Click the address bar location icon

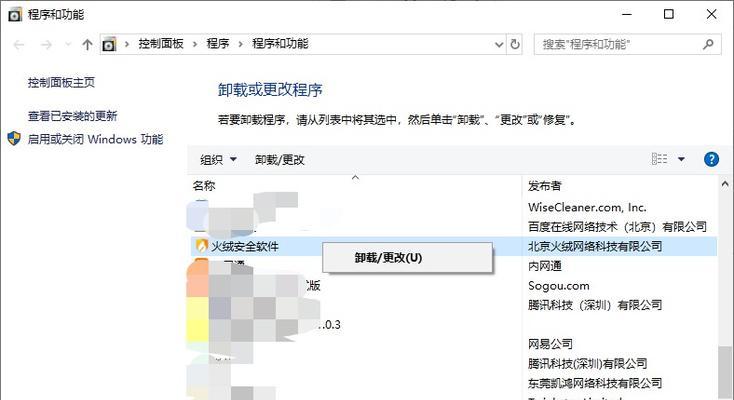click(109, 44)
